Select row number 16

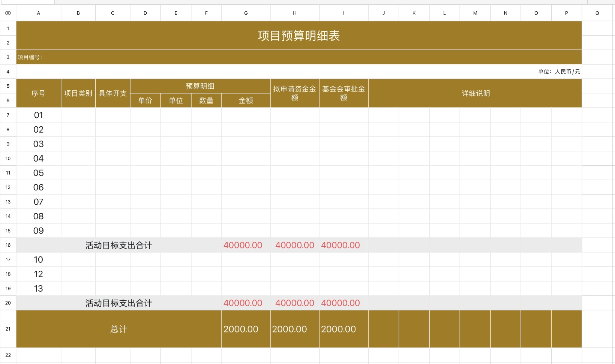pos(8,245)
